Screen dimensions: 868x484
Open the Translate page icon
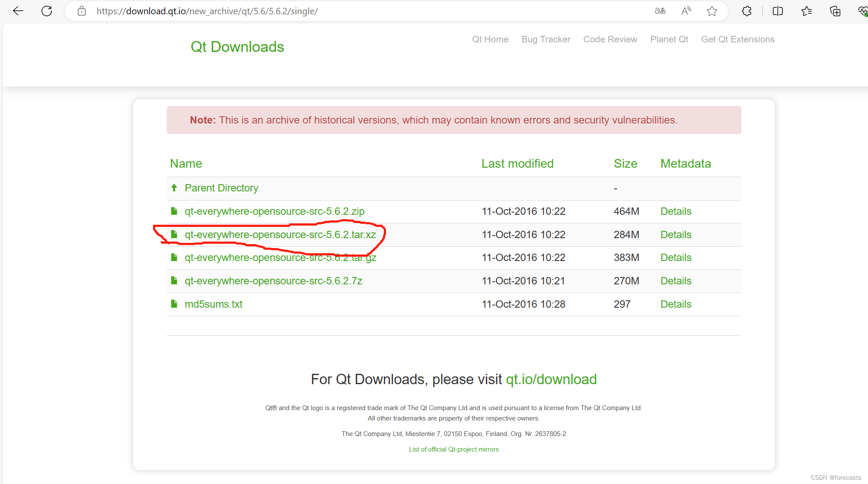click(x=660, y=11)
